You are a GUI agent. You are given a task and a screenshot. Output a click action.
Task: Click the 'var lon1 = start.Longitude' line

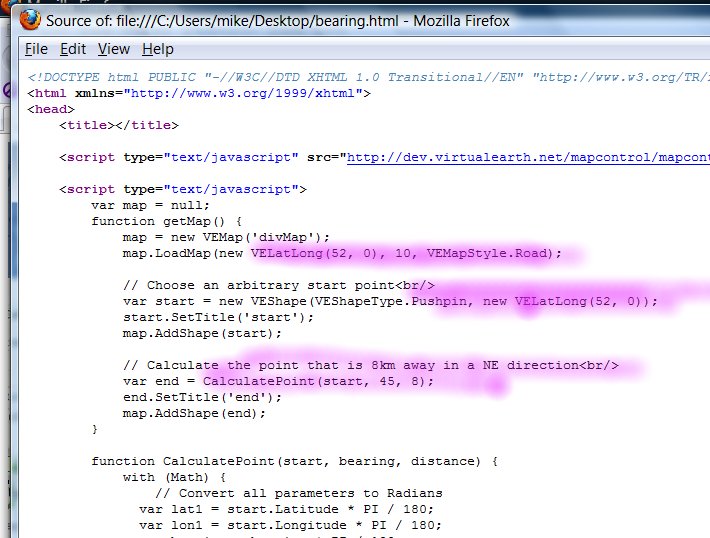coord(290,525)
